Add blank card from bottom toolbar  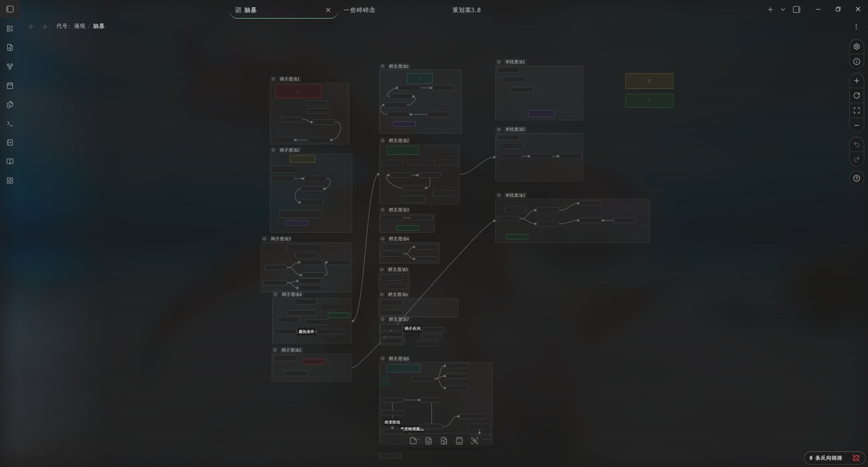[413, 441]
